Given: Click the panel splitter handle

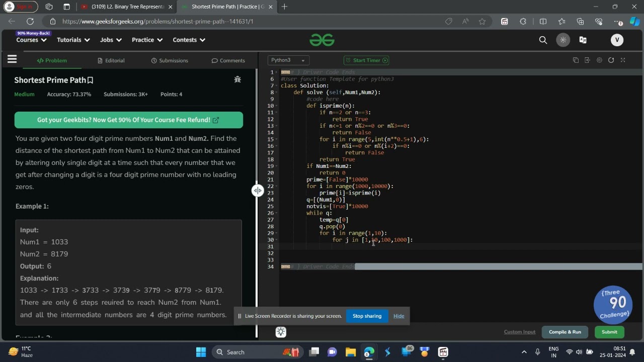Looking at the screenshot, I should point(258,191).
